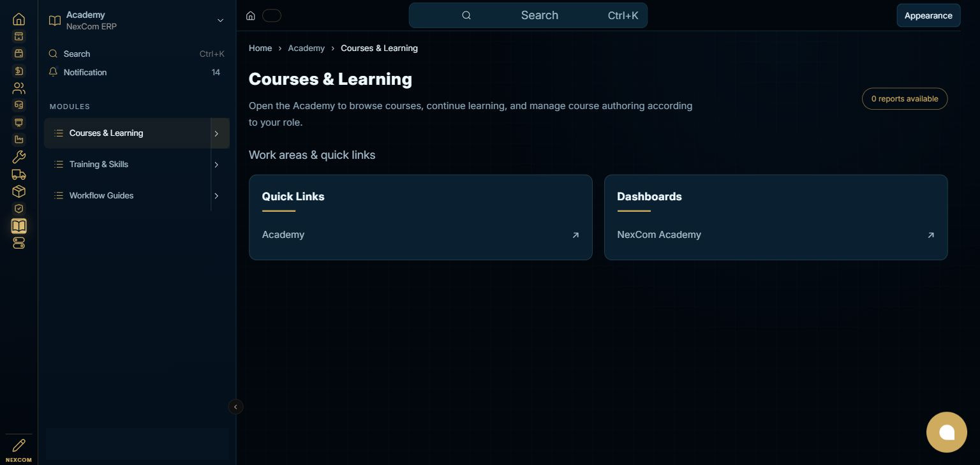Open the NexCom Academy dashboard link
Viewport: 980px width, 465px height.
pos(775,235)
